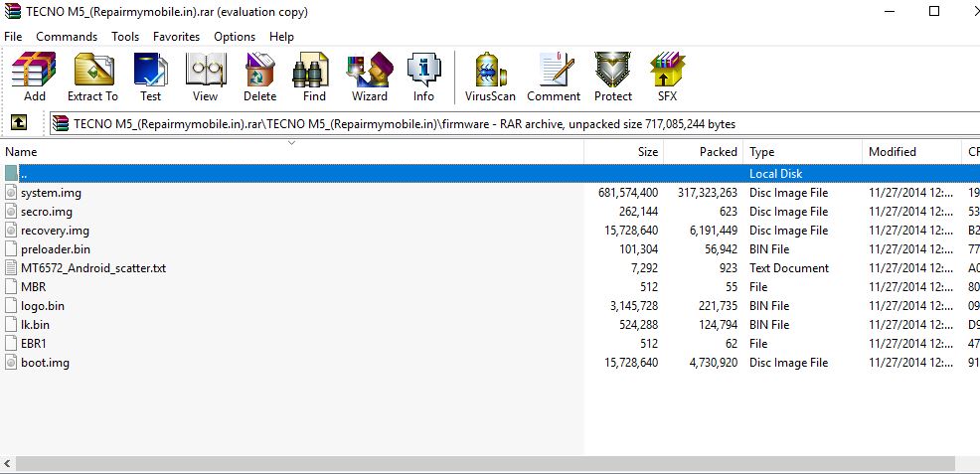Open the Commands menu
The width and height of the screenshot is (980, 474).
pos(67,37)
